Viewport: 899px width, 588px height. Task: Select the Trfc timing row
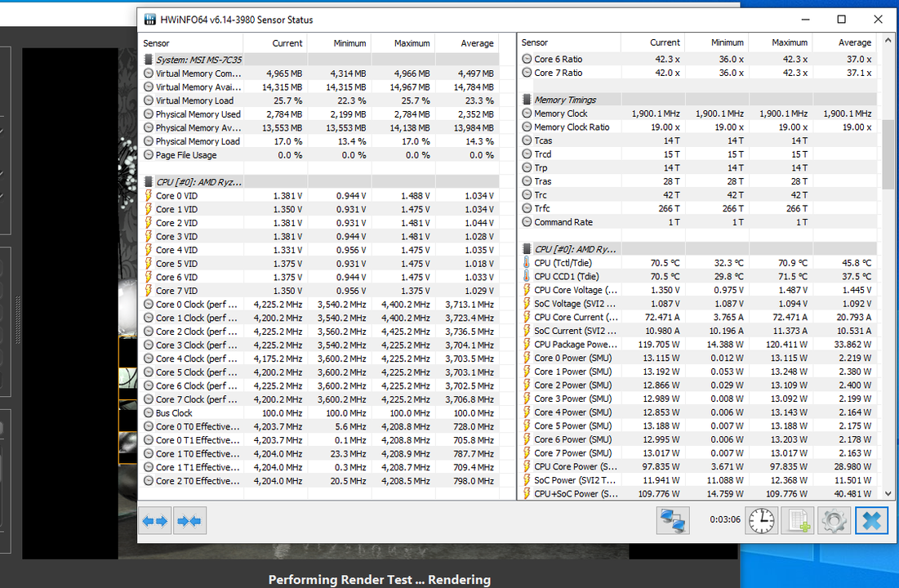coord(697,208)
